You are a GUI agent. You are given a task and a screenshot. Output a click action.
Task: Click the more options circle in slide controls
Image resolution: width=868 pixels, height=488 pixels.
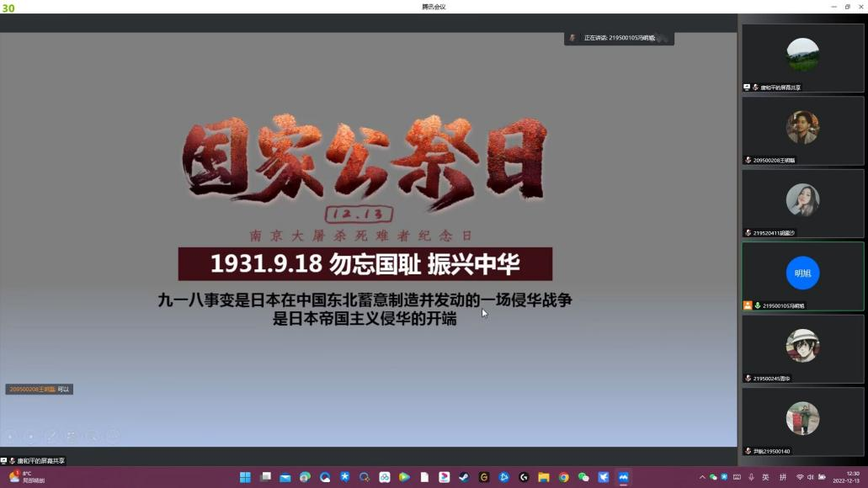click(112, 436)
